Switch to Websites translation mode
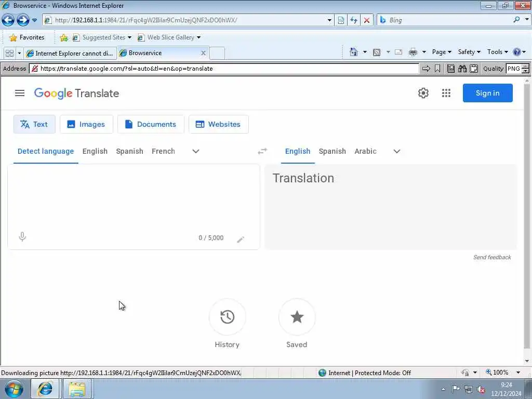The width and height of the screenshot is (532, 399). (219, 124)
